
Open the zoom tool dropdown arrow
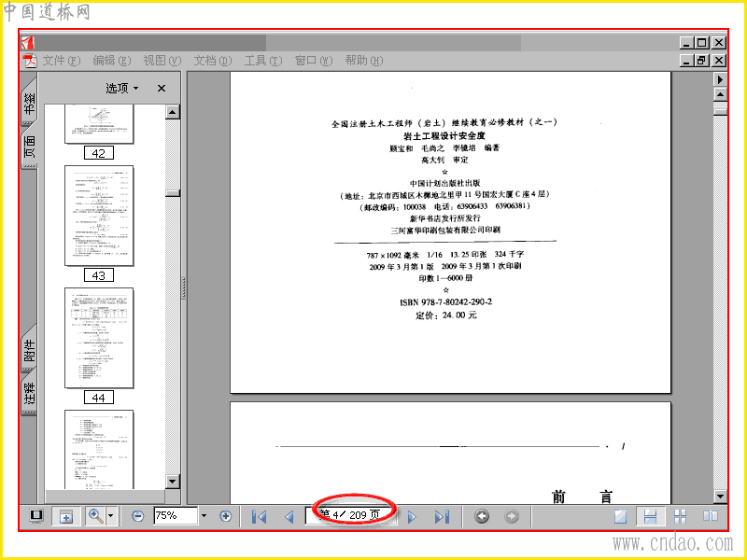(x=111, y=516)
